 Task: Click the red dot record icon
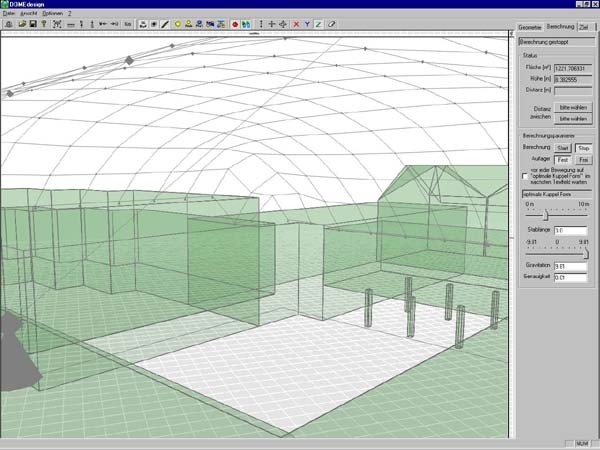(x=235, y=24)
